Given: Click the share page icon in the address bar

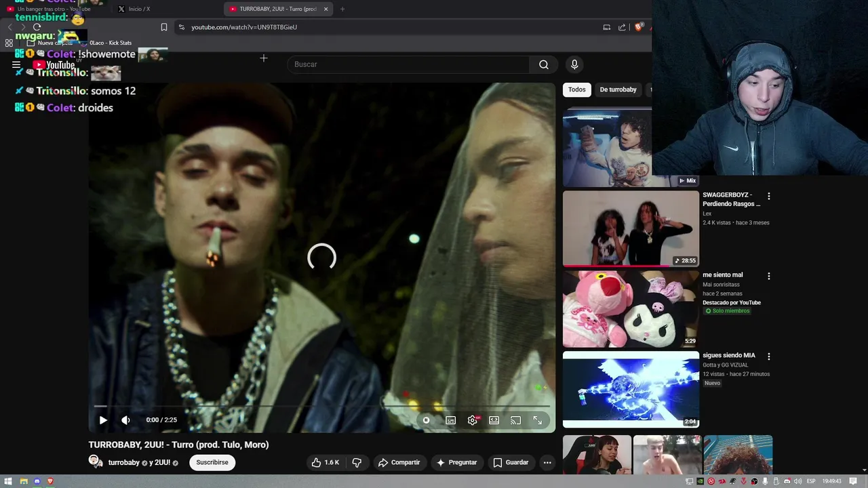Looking at the screenshot, I should [x=622, y=27].
